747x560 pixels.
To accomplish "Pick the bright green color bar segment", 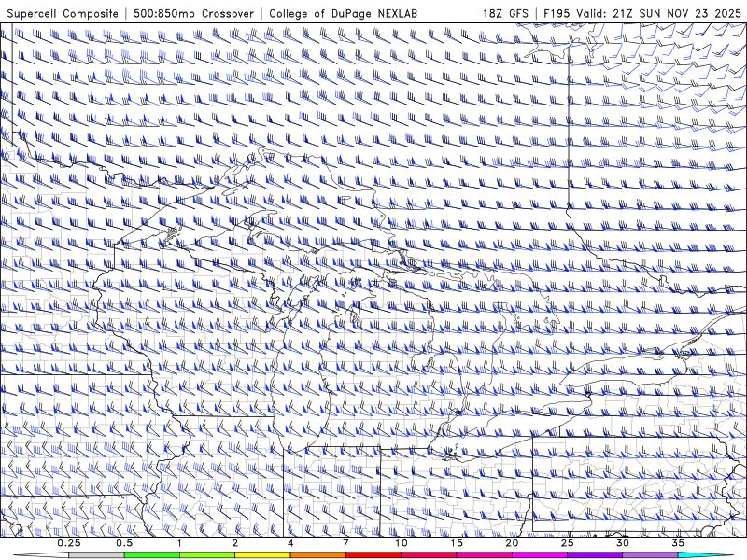I will pyautogui.click(x=152, y=555).
